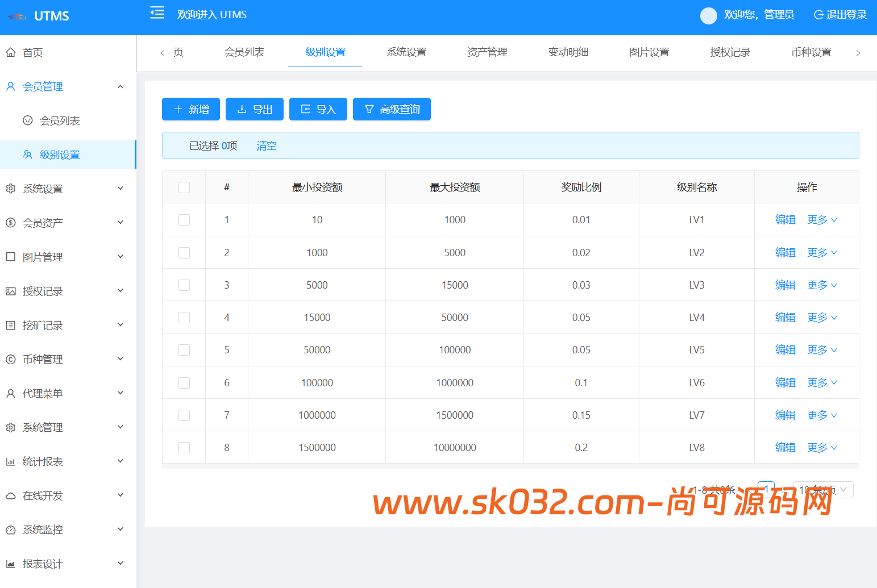Screen dimensions: 877x588
Task: Click the home icon beside 首页
Action: click(11, 52)
